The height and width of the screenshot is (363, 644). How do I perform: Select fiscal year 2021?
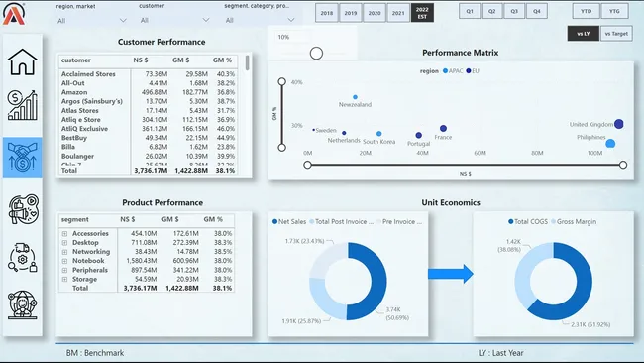[398, 13]
